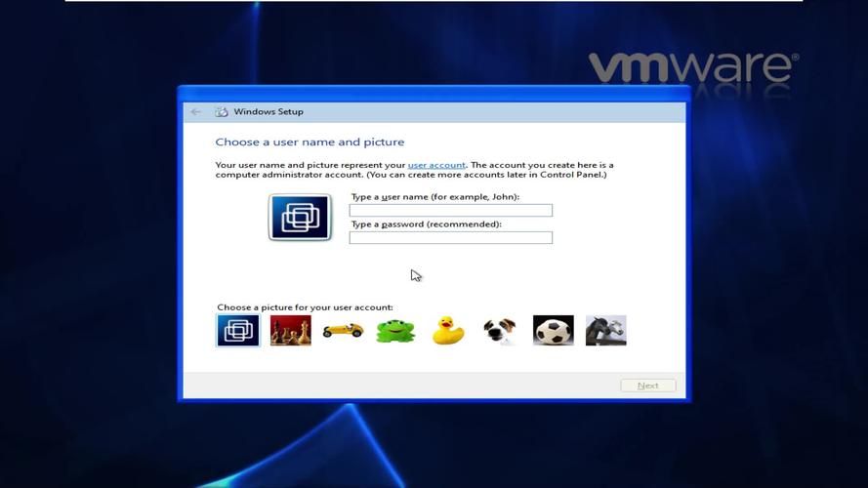
Task: Click the vmware logo on desktop background
Action: coord(692,68)
